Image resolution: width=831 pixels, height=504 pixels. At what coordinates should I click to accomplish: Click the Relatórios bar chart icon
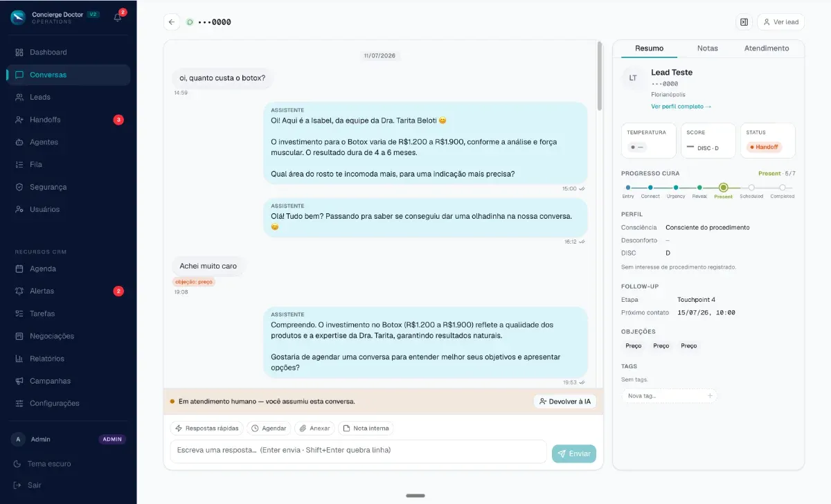pos(19,359)
